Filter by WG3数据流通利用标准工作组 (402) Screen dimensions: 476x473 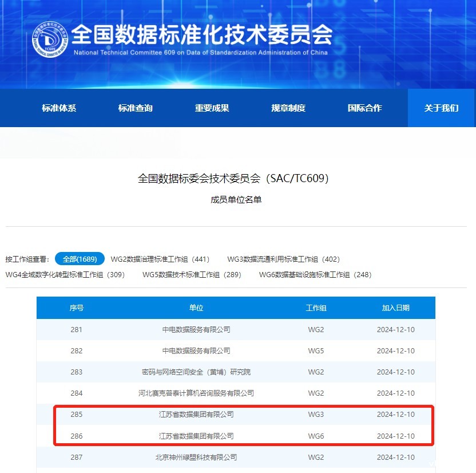(283, 259)
